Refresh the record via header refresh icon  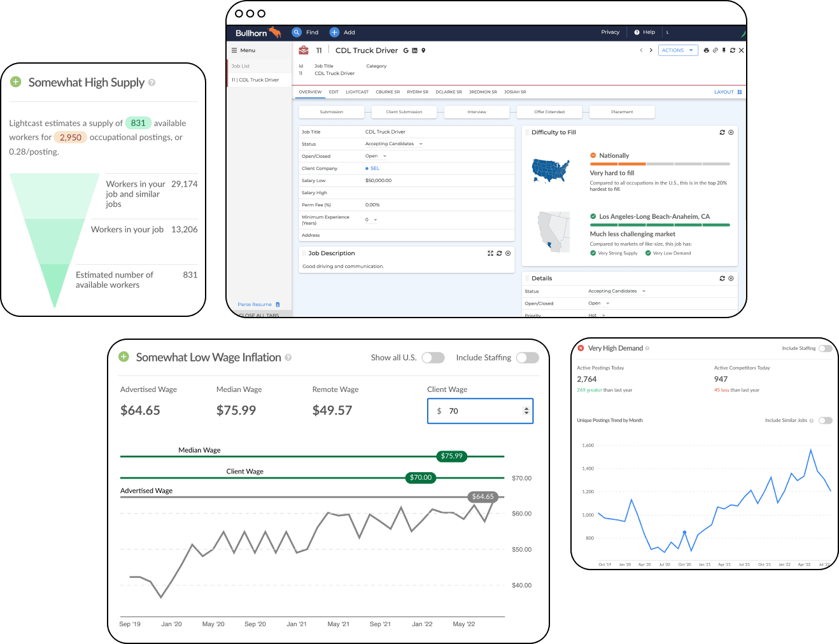pos(733,50)
